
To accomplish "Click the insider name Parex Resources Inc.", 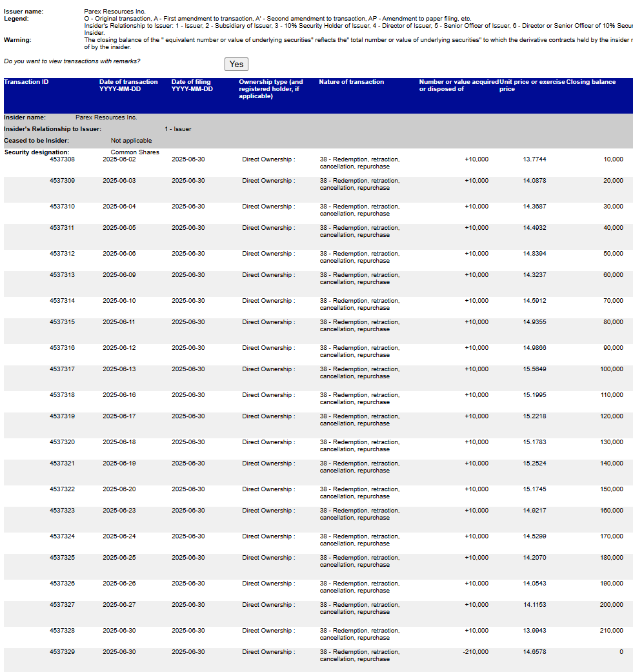I will (106, 117).
